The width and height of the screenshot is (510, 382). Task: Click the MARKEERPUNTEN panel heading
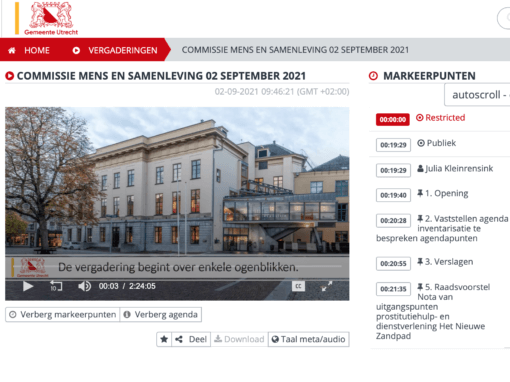point(429,76)
